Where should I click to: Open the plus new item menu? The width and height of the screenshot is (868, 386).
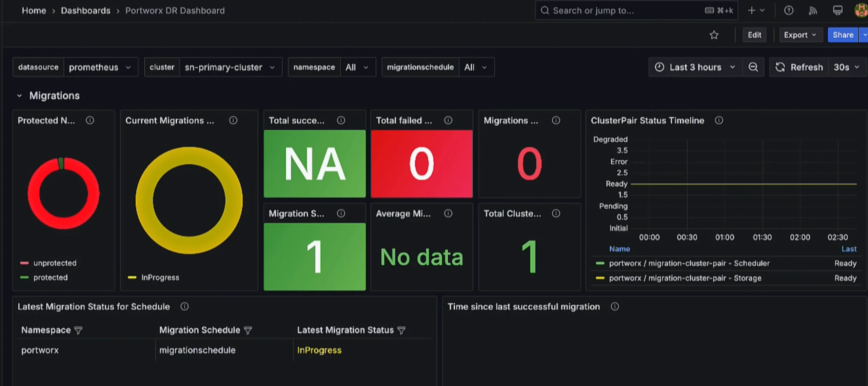pyautogui.click(x=756, y=11)
